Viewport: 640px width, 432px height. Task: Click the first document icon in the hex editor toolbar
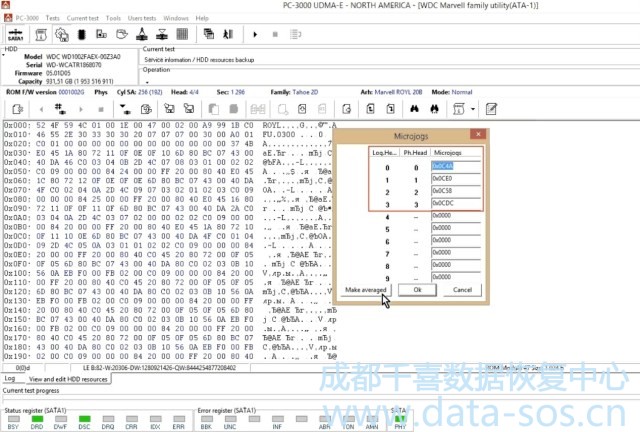(x=18, y=109)
